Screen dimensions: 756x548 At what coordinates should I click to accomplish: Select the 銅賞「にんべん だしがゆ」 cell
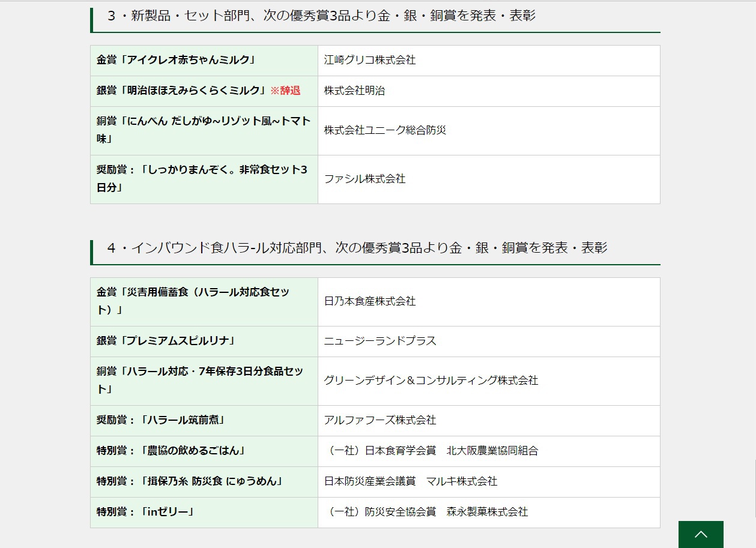pyautogui.click(x=204, y=131)
